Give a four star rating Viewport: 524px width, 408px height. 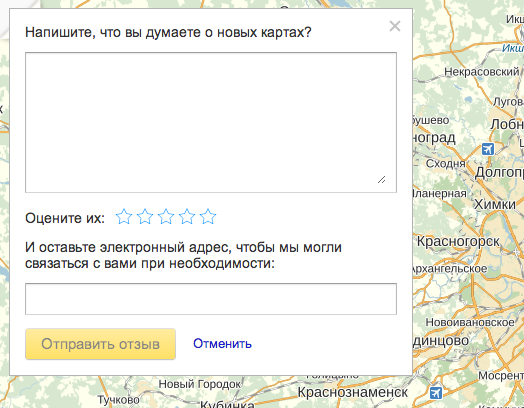coord(187,217)
